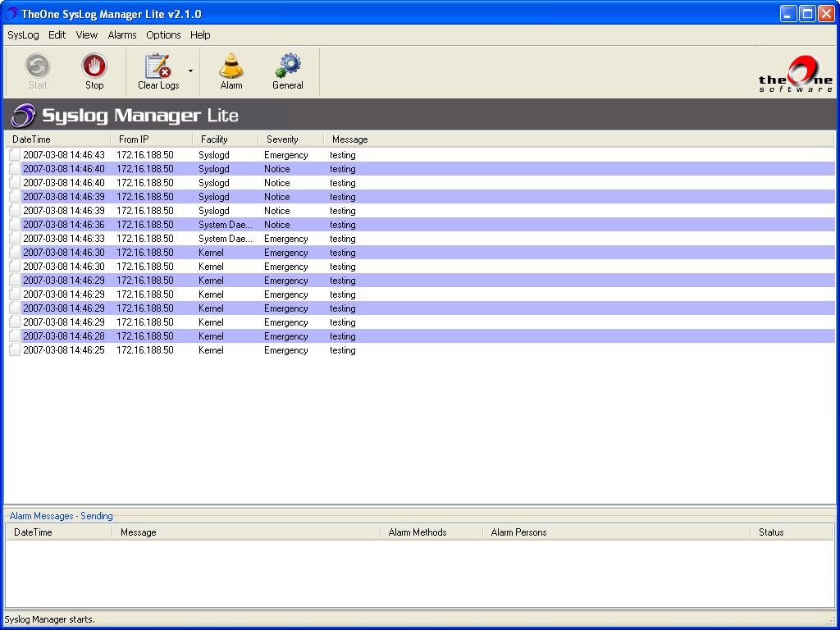The height and width of the screenshot is (630, 840).
Task: Open the SysLog menu
Action: tap(22, 34)
